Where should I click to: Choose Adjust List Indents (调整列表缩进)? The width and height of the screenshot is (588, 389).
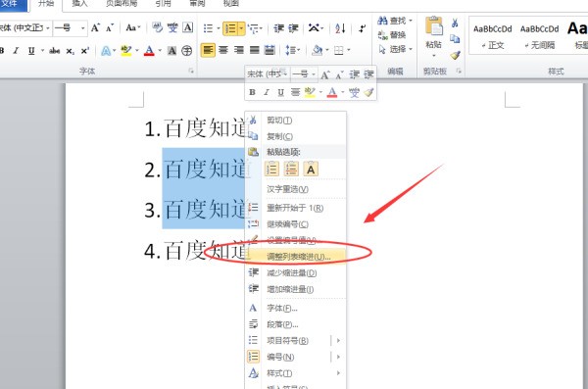[x=296, y=257]
